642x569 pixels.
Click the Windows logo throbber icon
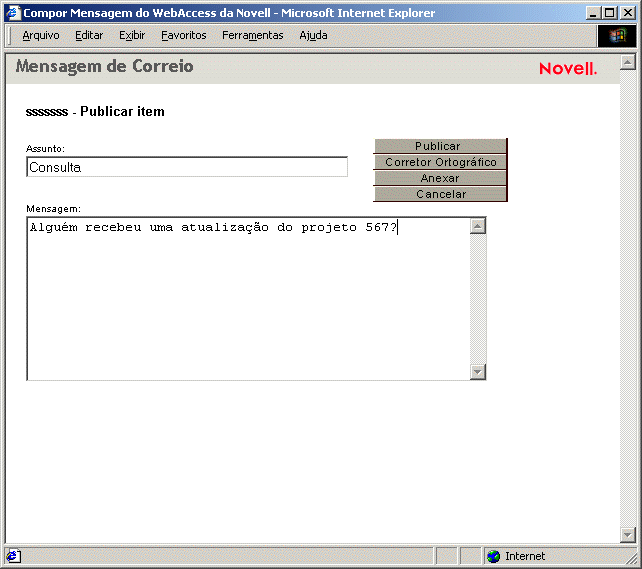pyautogui.click(x=617, y=36)
